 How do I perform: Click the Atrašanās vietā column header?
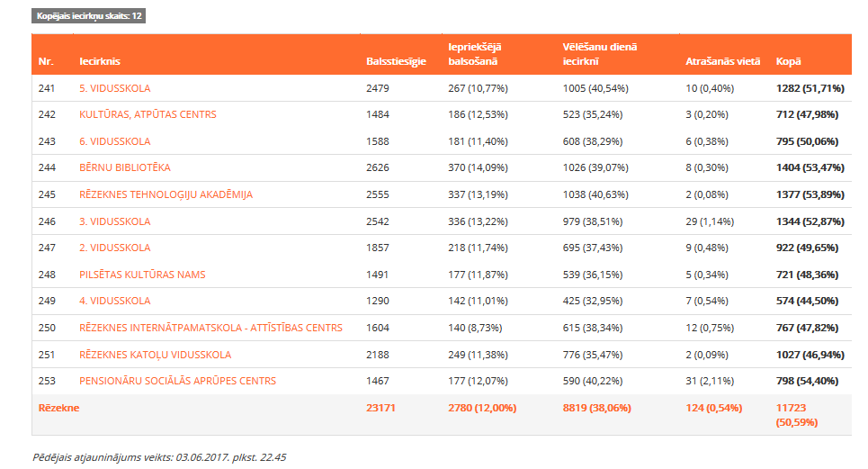(x=723, y=61)
